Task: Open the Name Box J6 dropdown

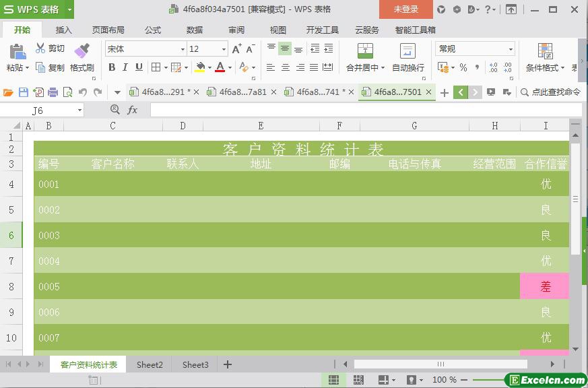Action: coord(79,110)
